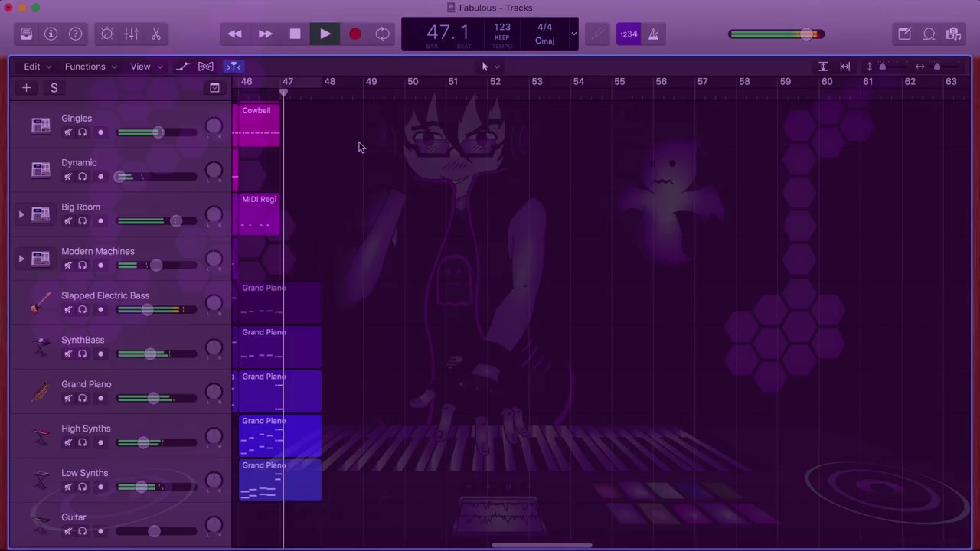980x551 pixels.
Task: Click Slapped Electric Bass instrument icon
Action: (41, 302)
